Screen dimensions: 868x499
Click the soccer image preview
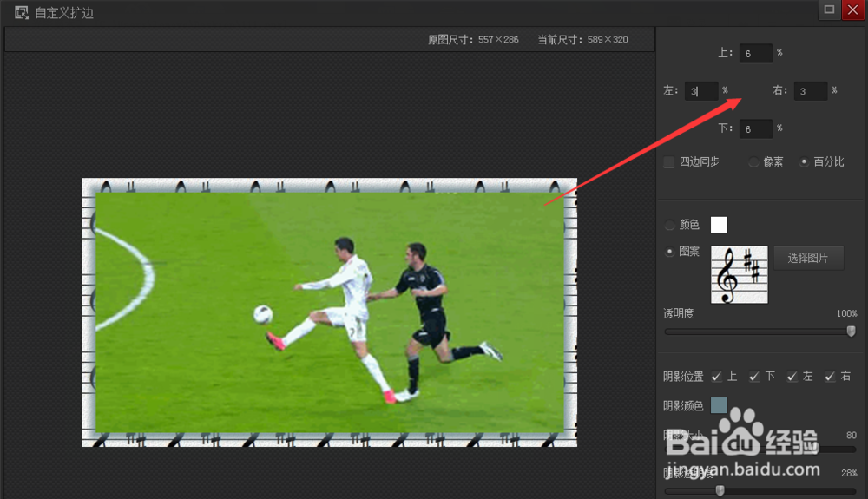(x=329, y=312)
